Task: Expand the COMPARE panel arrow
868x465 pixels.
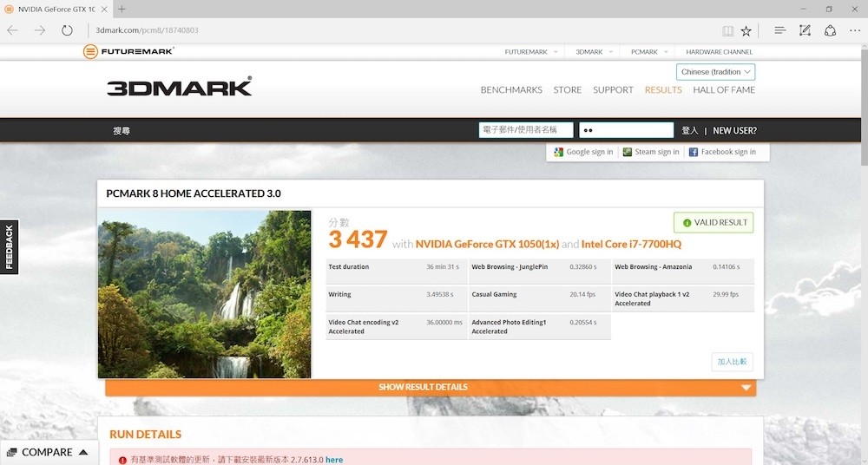Action: click(x=83, y=452)
